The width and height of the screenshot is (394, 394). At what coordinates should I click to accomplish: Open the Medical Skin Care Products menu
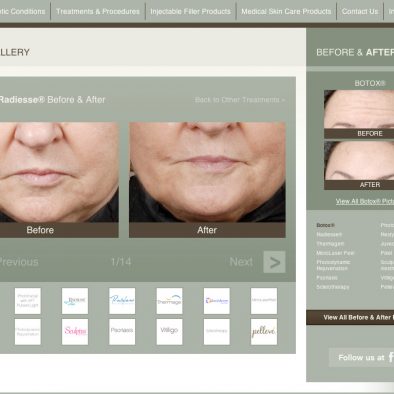[x=286, y=11]
